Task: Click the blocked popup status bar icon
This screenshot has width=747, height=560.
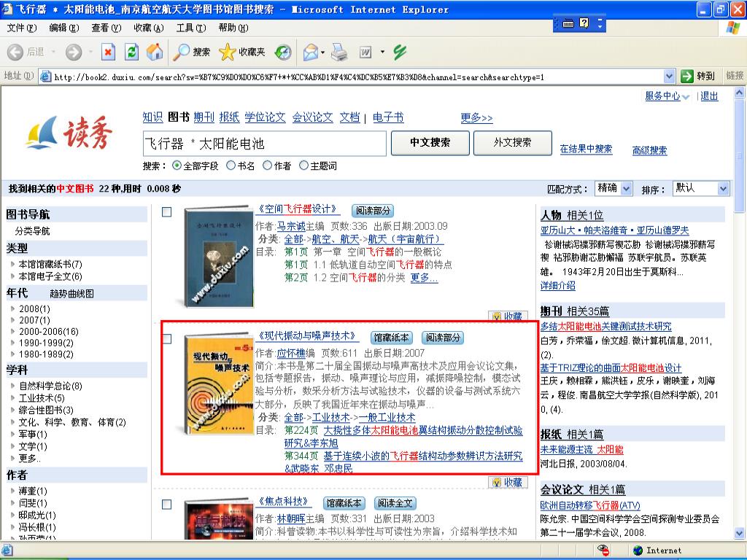Action: coord(604,551)
